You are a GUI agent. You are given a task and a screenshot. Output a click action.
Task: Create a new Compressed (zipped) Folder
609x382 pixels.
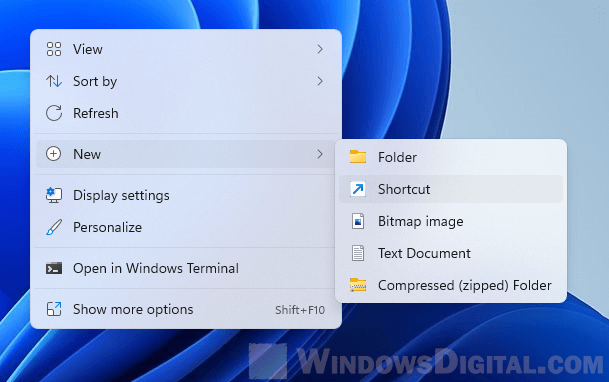pyautogui.click(x=451, y=285)
